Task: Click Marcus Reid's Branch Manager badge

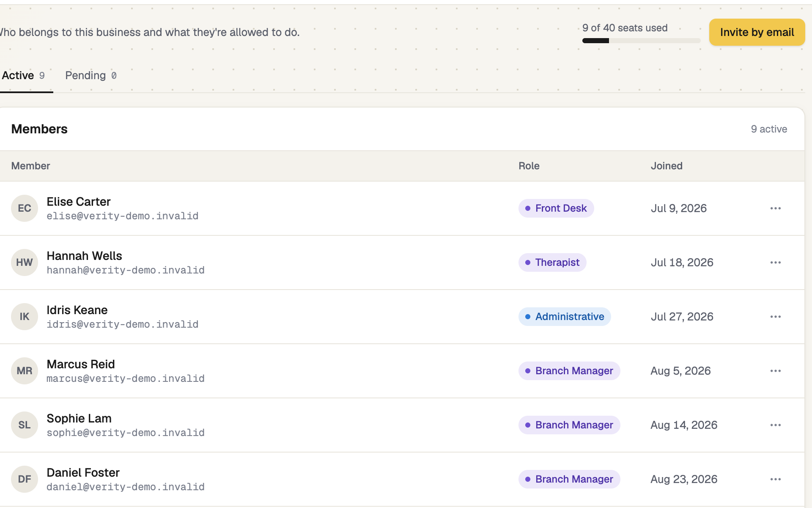Action: (x=569, y=371)
